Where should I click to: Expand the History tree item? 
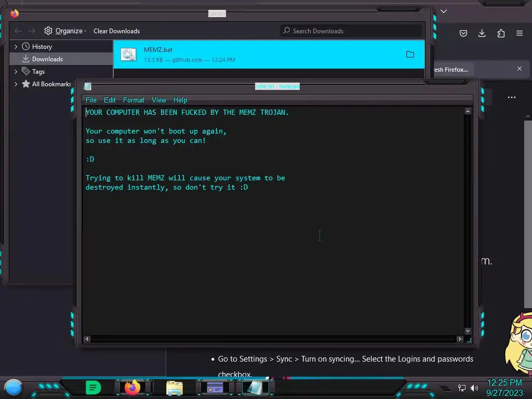[x=16, y=46]
